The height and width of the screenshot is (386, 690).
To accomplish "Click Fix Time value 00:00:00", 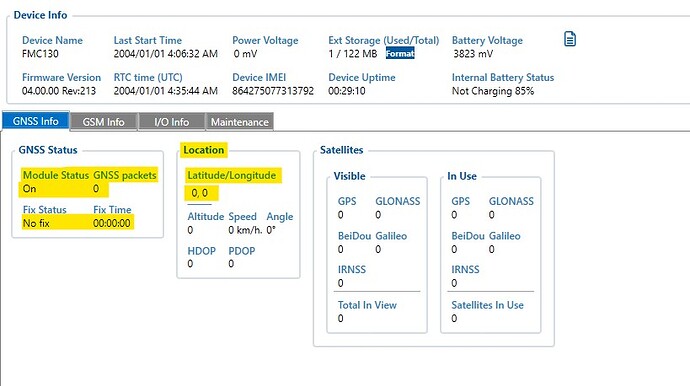I will pos(112,223).
